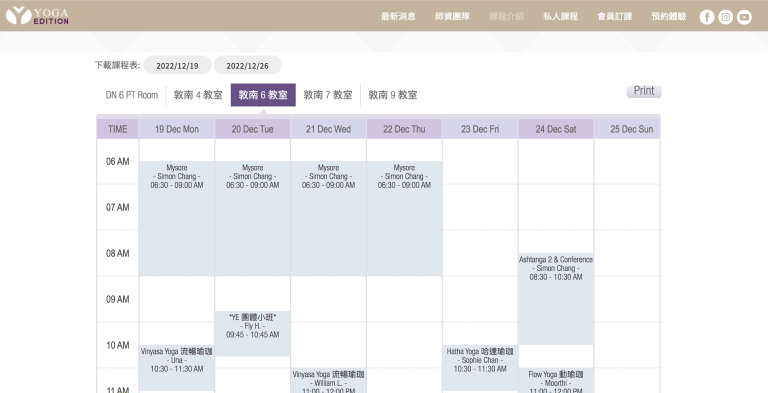Image resolution: width=768 pixels, height=393 pixels.
Task: Switch to the 敦南 4 教室 tab
Action: (x=198, y=95)
